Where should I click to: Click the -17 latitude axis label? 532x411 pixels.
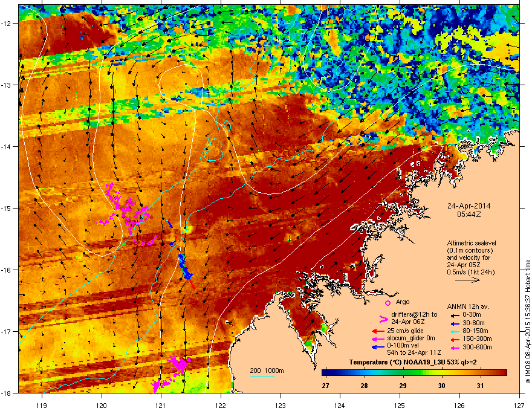point(7,331)
